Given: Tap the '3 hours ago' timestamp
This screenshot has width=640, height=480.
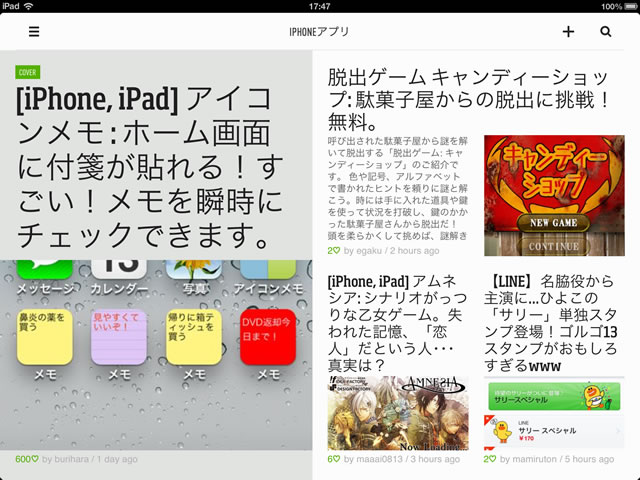Looking at the screenshot, I should point(435,459).
